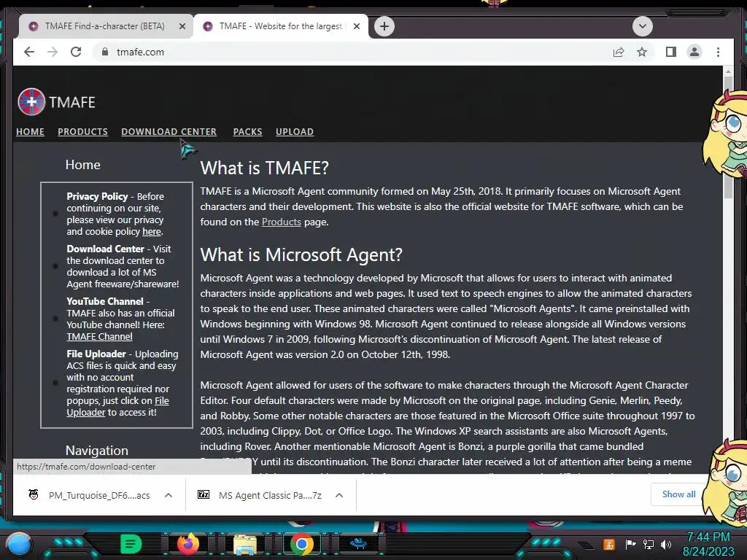Close the TMAFE Website tab
The width and height of the screenshot is (747, 560).
click(x=356, y=26)
